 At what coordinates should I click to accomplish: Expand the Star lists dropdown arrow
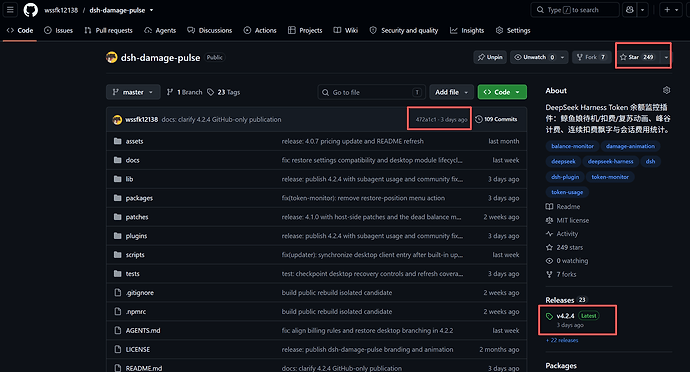pyautogui.click(x=666, y=57)
